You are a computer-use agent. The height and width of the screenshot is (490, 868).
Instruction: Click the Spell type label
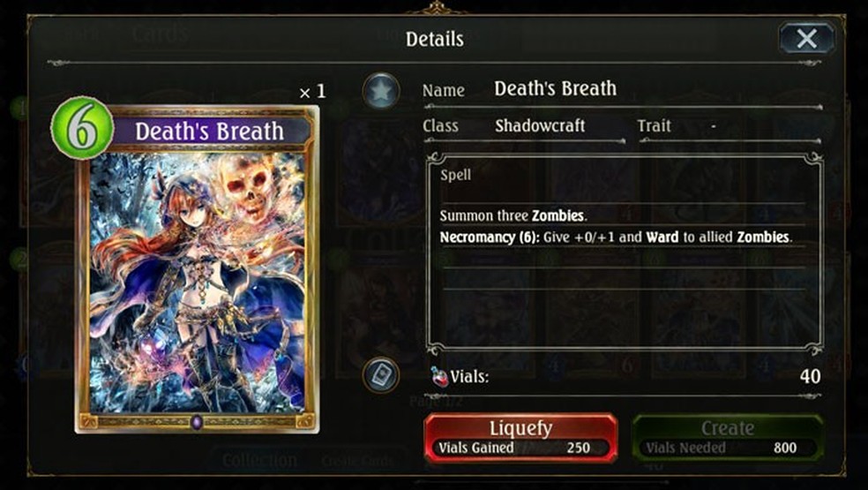pos(455,175)
